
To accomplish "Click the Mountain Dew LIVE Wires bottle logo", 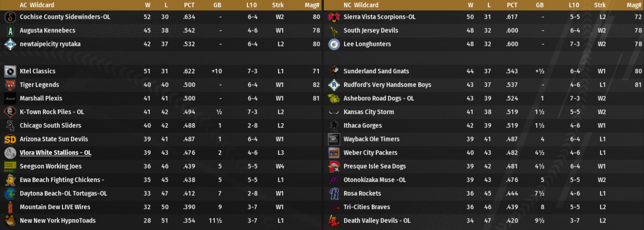I will pyautogui.click(x=10, y=207).
